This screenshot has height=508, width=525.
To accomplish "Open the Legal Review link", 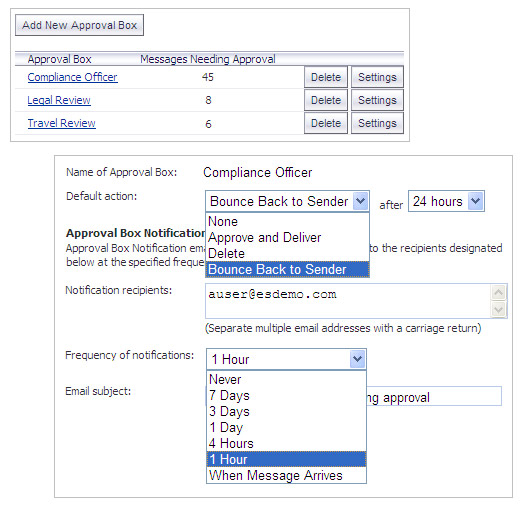I will pyautogui.click(x=59, y=100).
